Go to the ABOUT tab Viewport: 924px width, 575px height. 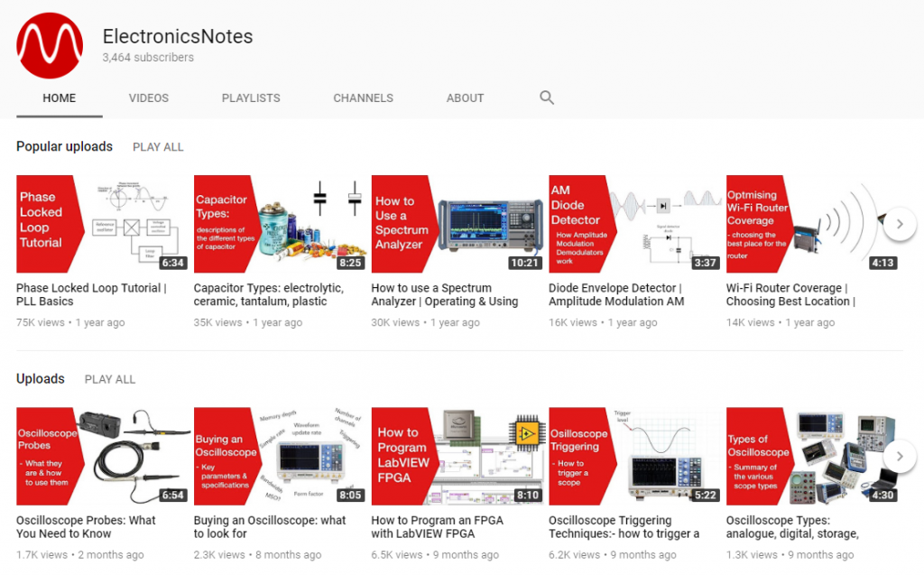[x=465, y=98]
